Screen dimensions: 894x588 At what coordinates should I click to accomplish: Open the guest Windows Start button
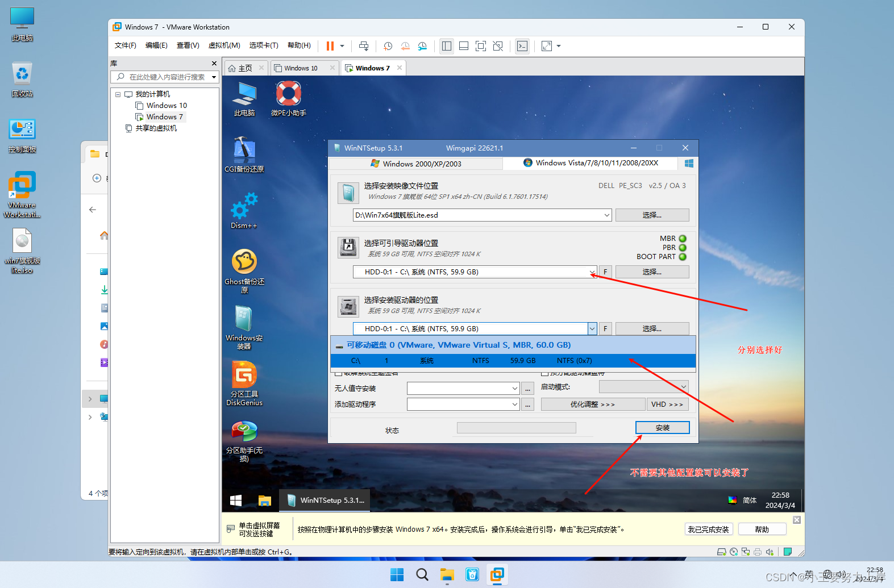pos(236,501)
